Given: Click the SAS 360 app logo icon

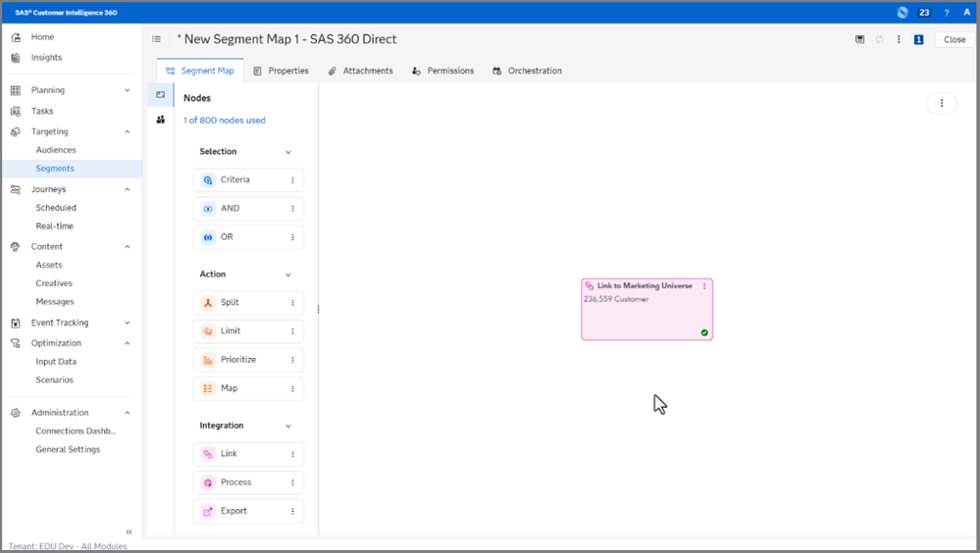Looking at the screenshot, I should [x=902, y=13].
